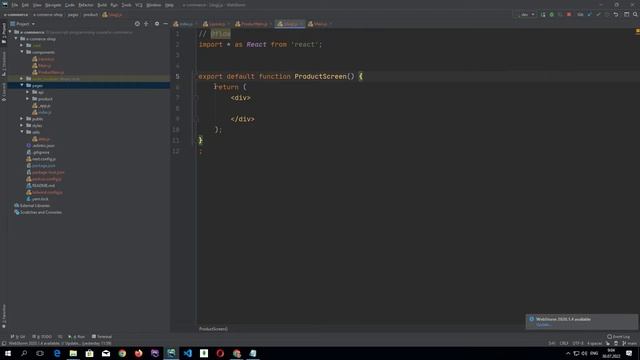The width and height of the screenshot is (640, 360).
Task: Open Chrome from the taskbar
Action: point(122,353)
